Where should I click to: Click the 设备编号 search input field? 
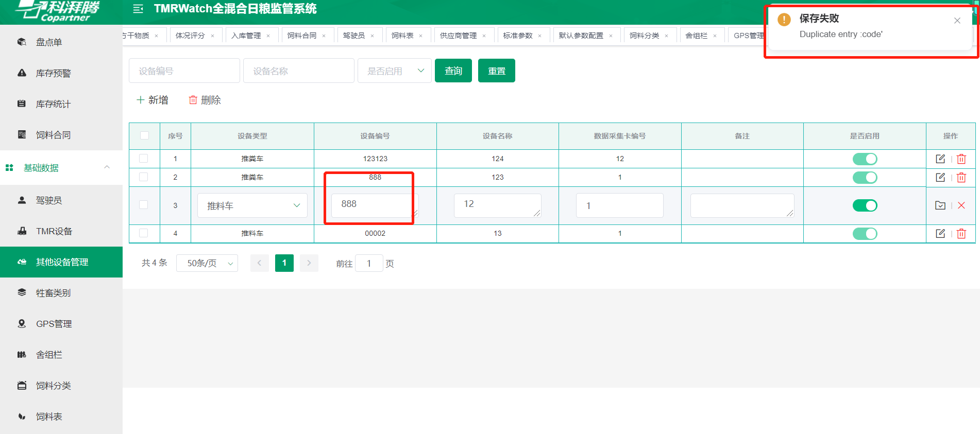[x=184, y=71]
